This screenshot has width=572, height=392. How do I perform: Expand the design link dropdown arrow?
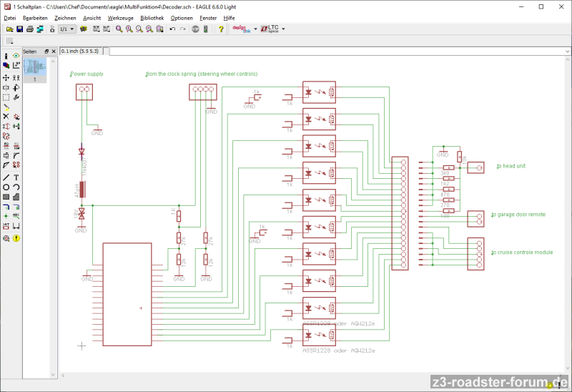coord(255,29)
